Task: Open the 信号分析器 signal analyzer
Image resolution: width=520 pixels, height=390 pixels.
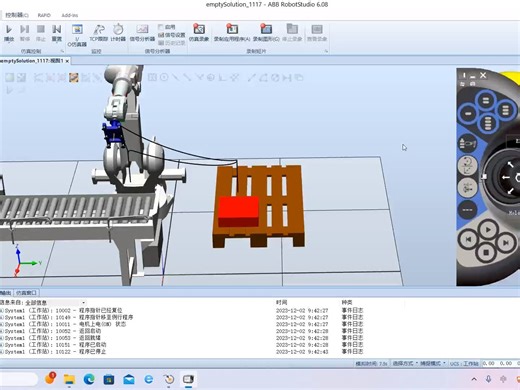Action: pos(142,33)
